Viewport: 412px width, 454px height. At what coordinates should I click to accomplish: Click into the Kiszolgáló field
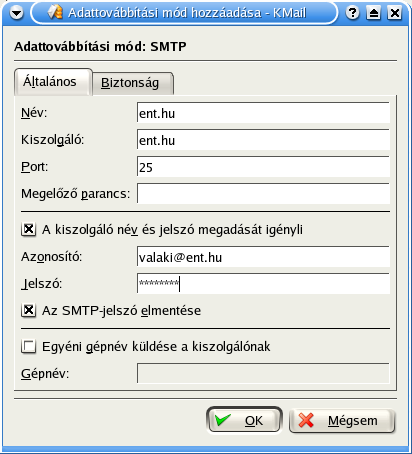coord(263,140)
